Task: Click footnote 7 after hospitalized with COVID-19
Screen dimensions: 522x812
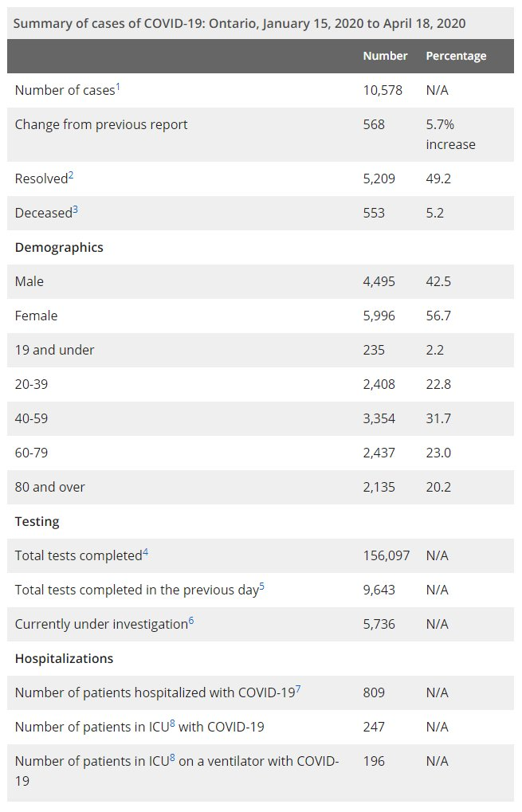Action: pyautogui.click(x=298, y=689)
